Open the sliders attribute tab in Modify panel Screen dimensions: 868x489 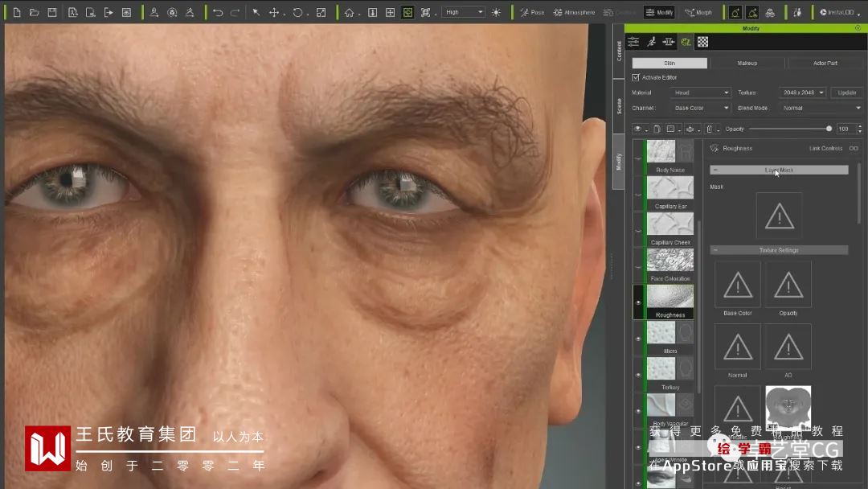pyautogui.click(x=634, y=42)
